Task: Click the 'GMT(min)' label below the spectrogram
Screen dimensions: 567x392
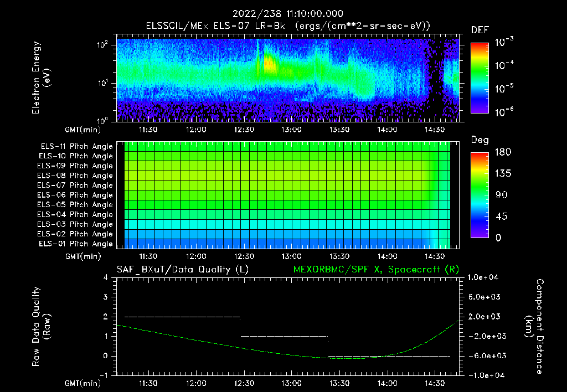Action: pos(83,130)
